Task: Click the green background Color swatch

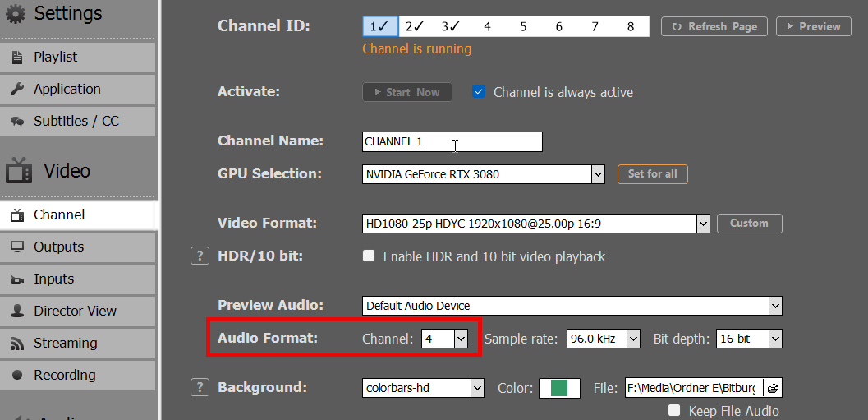Action: (560, 388)
